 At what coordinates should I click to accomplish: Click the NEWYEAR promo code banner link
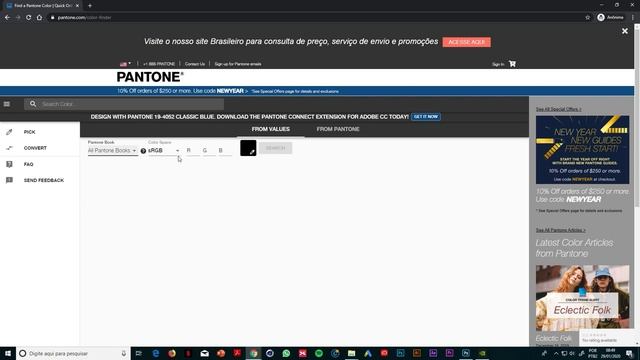[182, 91]
